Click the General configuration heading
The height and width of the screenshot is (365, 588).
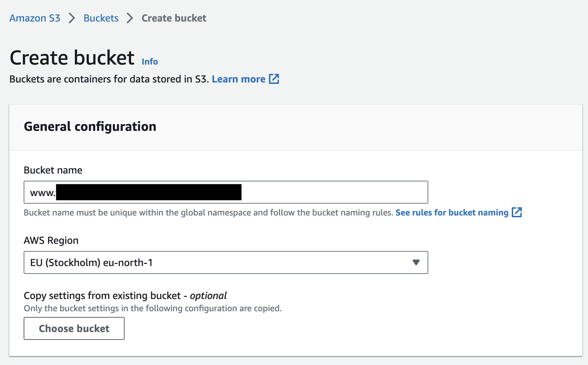90,127
